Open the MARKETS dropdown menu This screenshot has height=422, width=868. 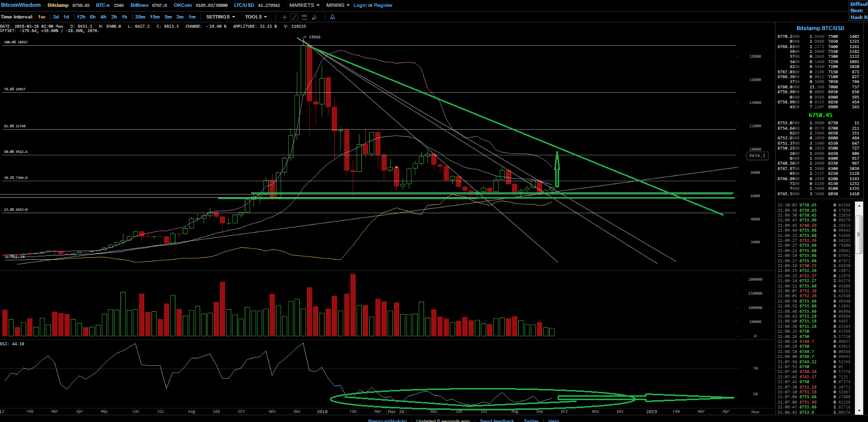pos(304,5)
